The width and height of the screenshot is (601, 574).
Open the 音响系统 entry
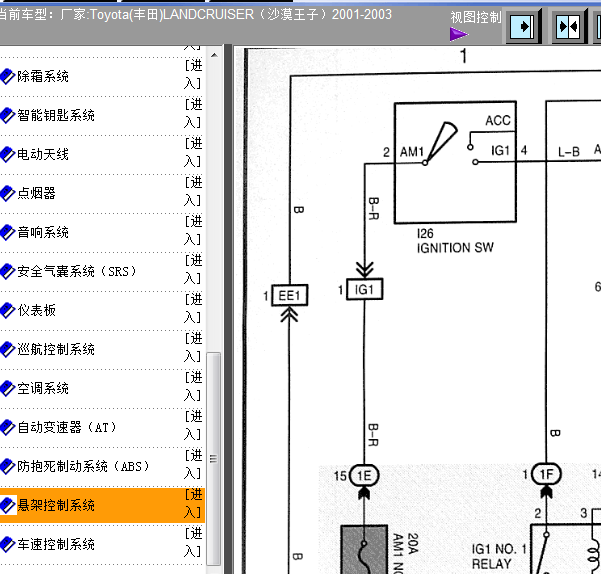(43, 233)
